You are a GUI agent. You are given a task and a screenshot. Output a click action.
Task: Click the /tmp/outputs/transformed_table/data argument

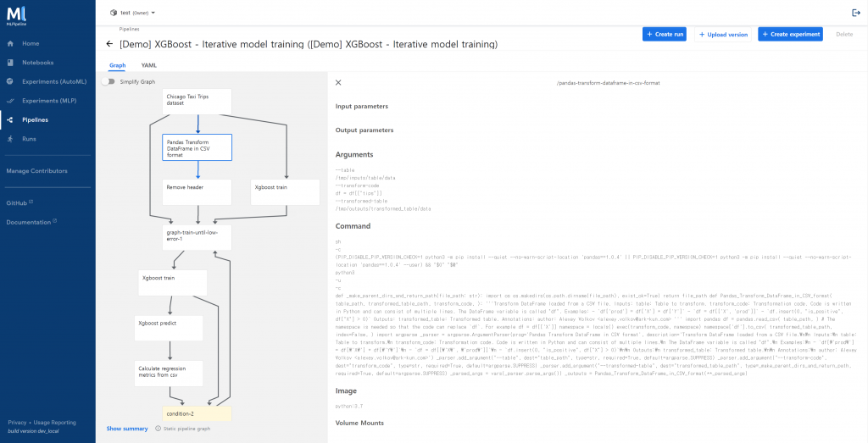pos(383,209)
